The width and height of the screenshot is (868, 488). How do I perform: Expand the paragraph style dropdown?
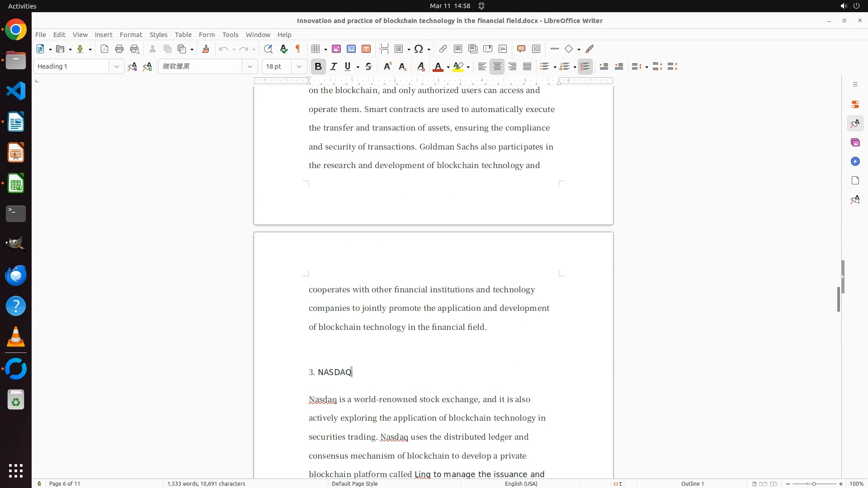pyautogui.click(x=116, y=67)
